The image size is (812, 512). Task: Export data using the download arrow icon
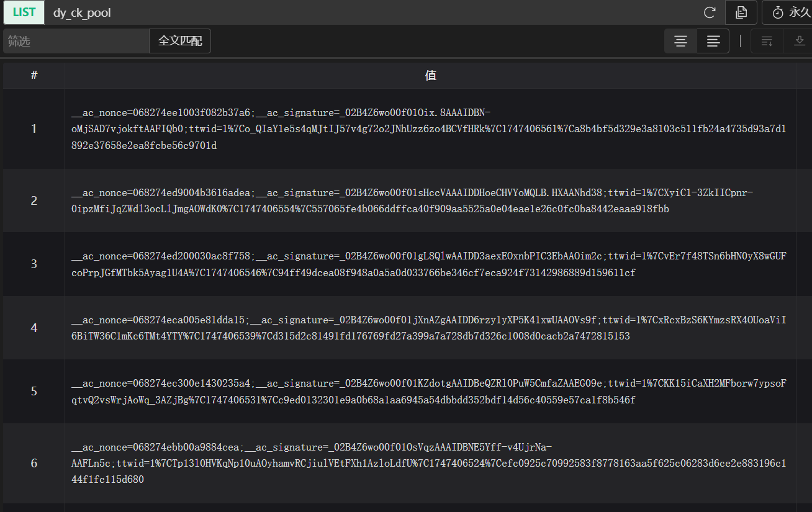click(800, 41)
